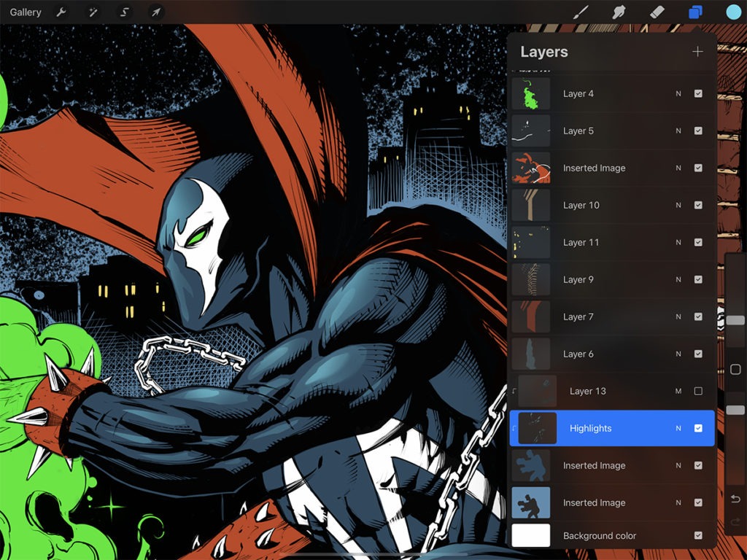Hide the Layer 4 layer

[x=697, y=93]
